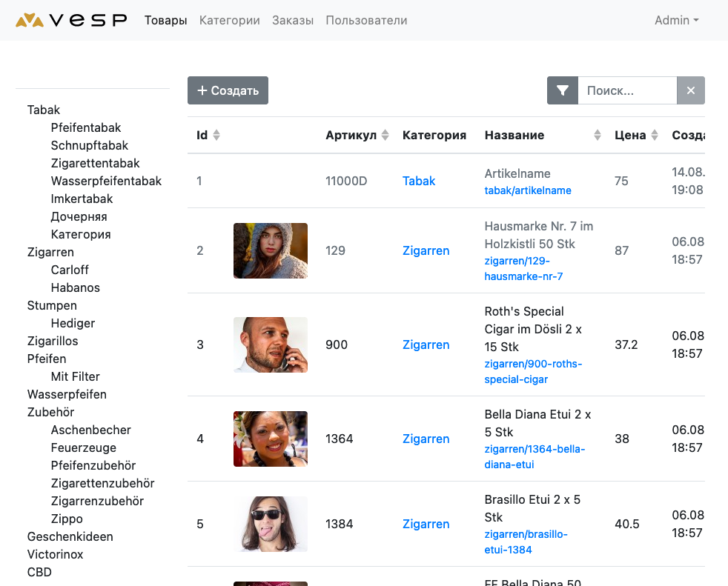Open the tabak/artikelname link
Viewport: 728px width, 586px height.
[x=528, y=190]
